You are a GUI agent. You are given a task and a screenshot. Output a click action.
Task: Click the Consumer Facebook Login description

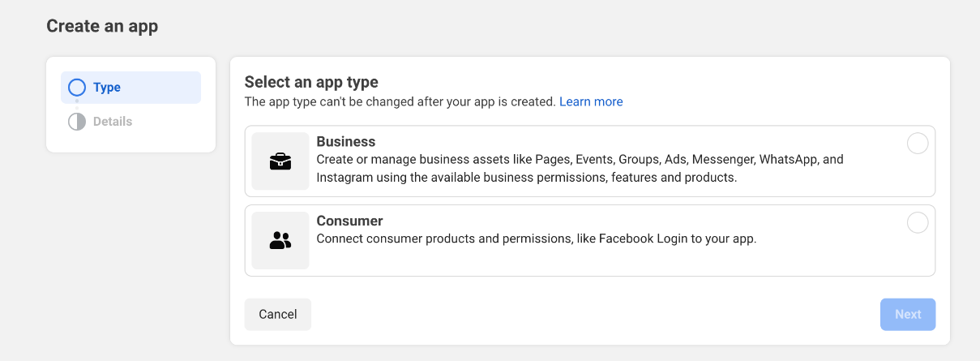pos(536,239)
